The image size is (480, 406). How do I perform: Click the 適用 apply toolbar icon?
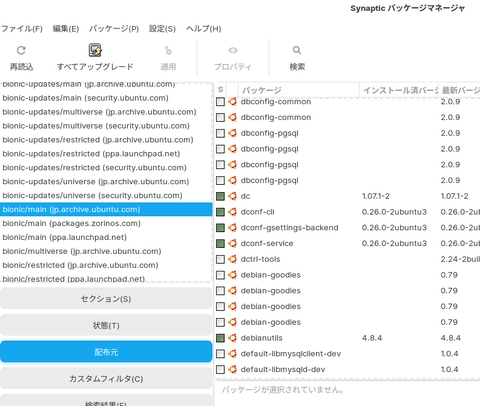pyautogui.click(x=168, y=51)
